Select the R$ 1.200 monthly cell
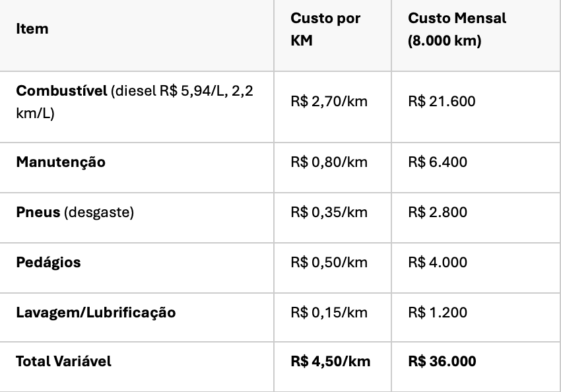Viewport: 561px width, 392px height. point(438,313)
